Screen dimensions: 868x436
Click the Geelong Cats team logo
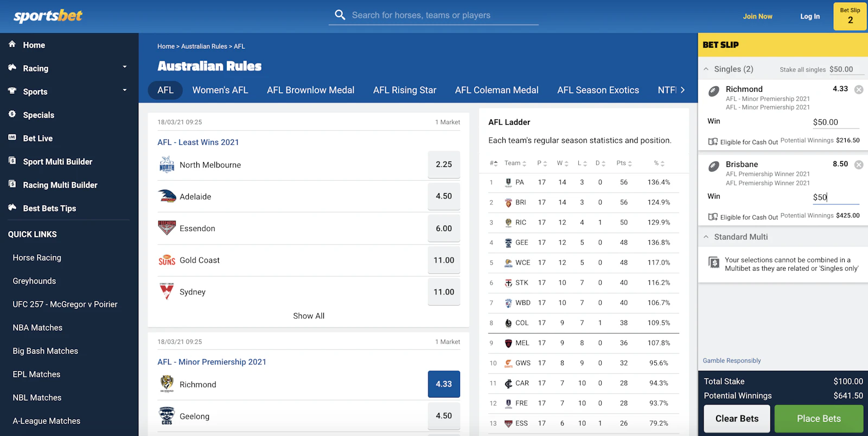click(167, 416)
